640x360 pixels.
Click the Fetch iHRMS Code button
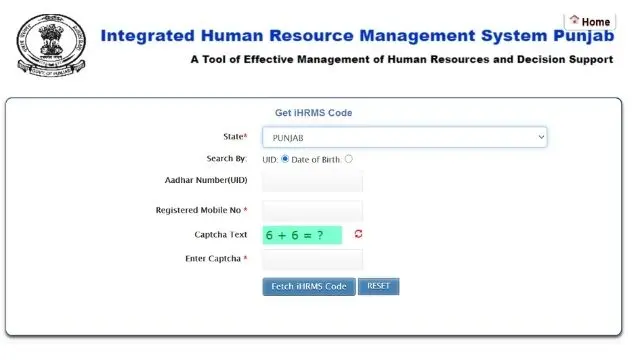[309, 287]
